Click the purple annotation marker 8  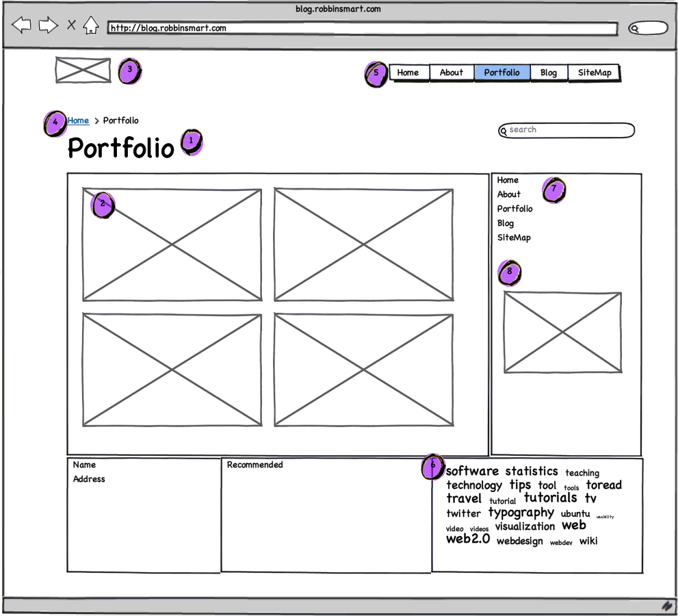(x=509, y=272)
